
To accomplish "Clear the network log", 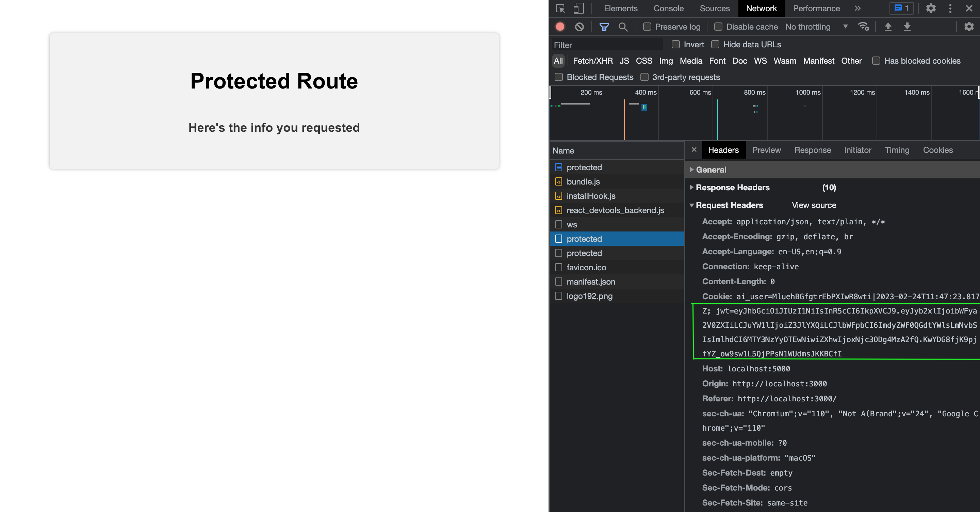I will [579, 27].
